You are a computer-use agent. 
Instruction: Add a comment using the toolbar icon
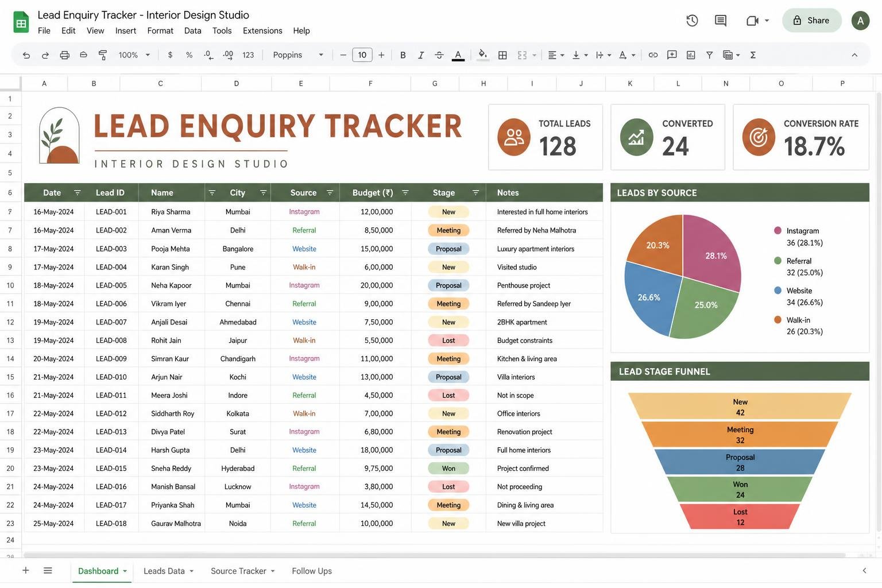coord(672,55)
